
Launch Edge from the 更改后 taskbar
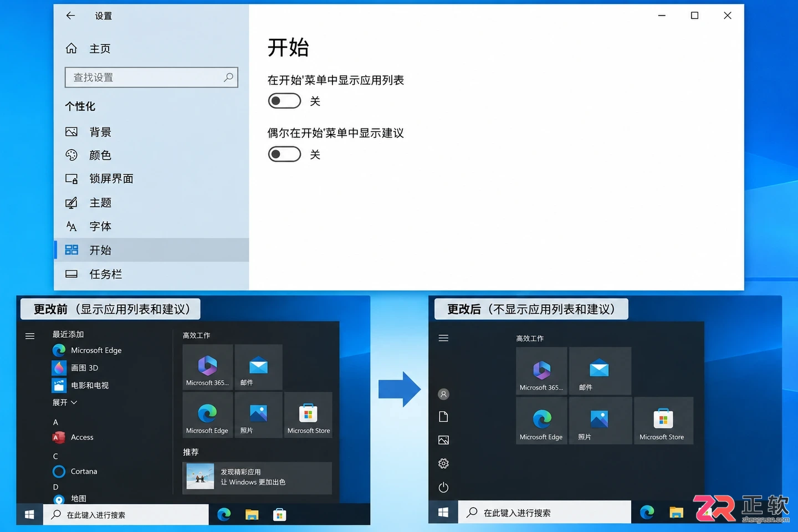tap(647, 512)
